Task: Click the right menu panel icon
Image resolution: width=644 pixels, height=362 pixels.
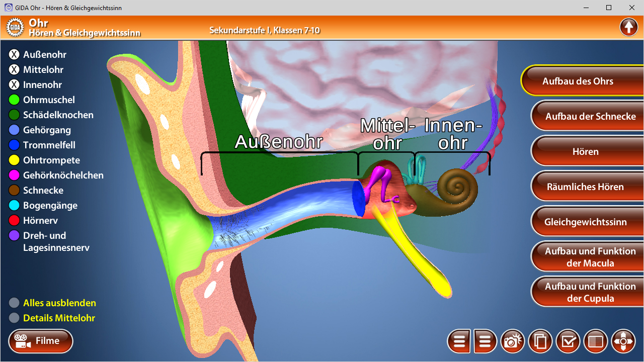Action: tap(485, 342)
